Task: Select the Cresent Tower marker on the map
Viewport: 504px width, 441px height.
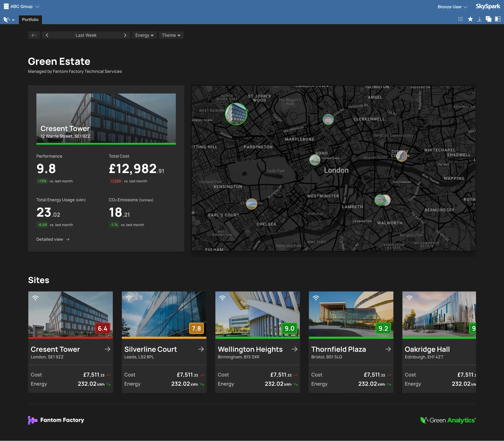Action: [x=236, y=114]
